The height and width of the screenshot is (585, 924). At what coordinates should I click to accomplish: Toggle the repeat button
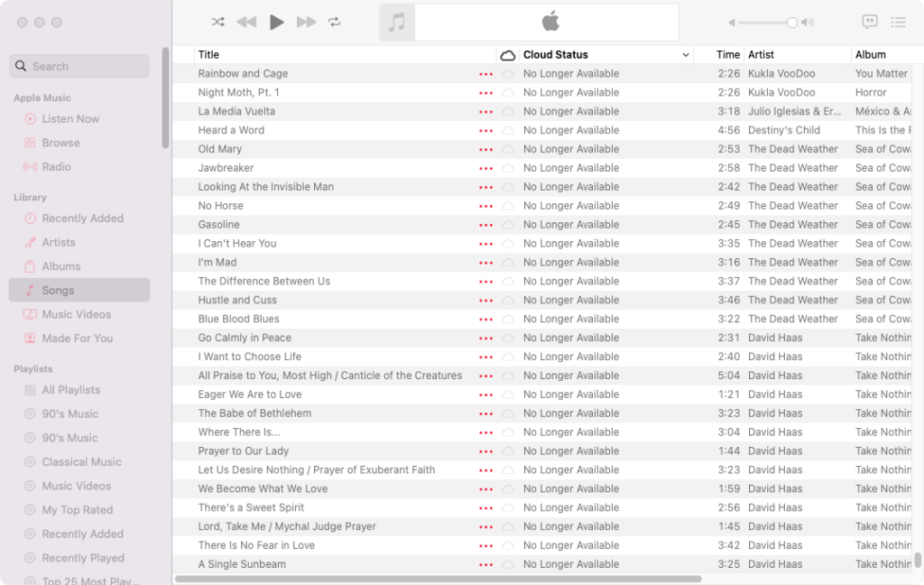point(335,22)
